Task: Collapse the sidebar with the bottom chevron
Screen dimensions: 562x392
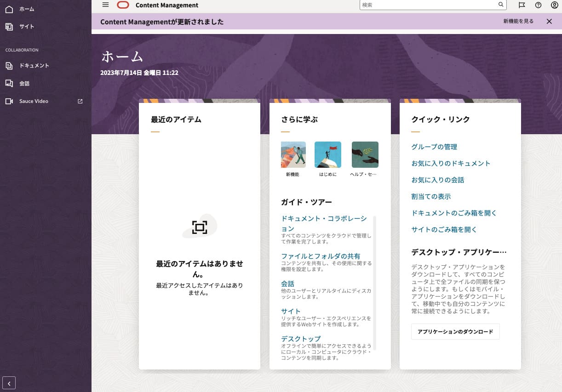Action: click(x=9, y=383)
